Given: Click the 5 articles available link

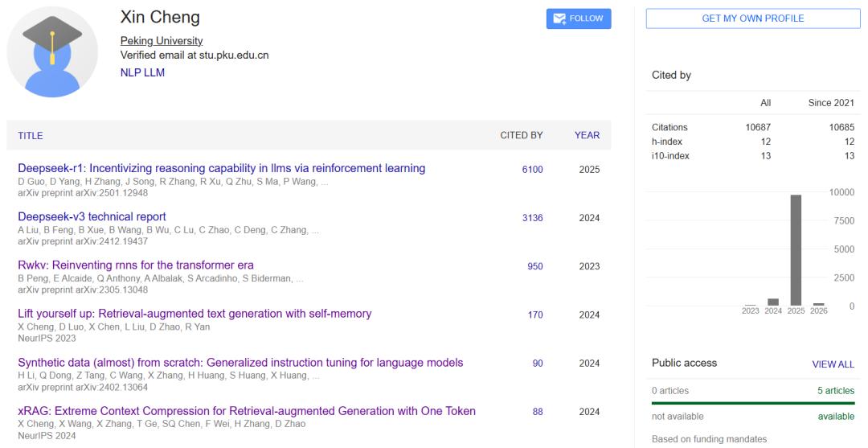Looking at the screenshot, I should point(834,391).
